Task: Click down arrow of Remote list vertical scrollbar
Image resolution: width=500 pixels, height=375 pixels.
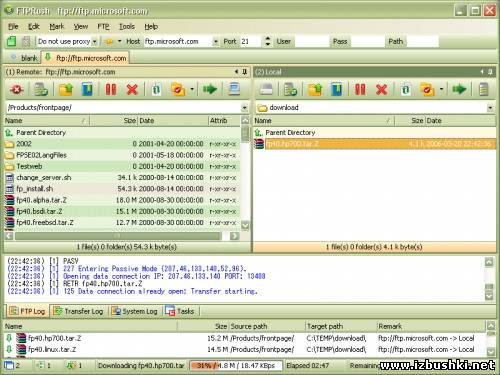Action: pos(245,225)
